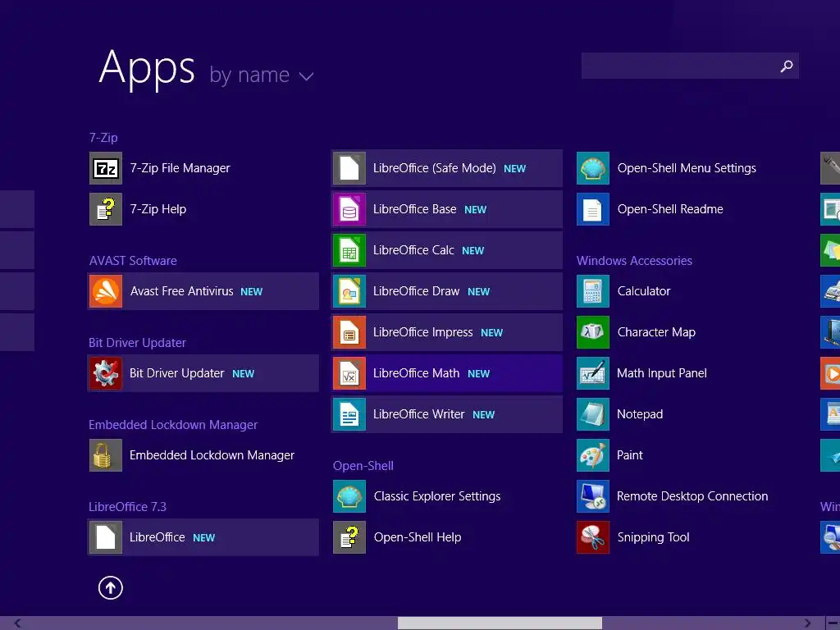Click the 'Math Input Panel' label
The width and height of the screenshot is (840, 630).
662,373
